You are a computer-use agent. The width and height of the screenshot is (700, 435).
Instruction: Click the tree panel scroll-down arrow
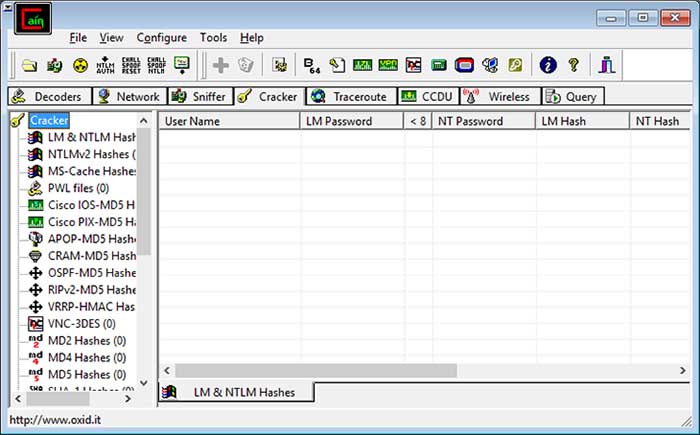143,383
